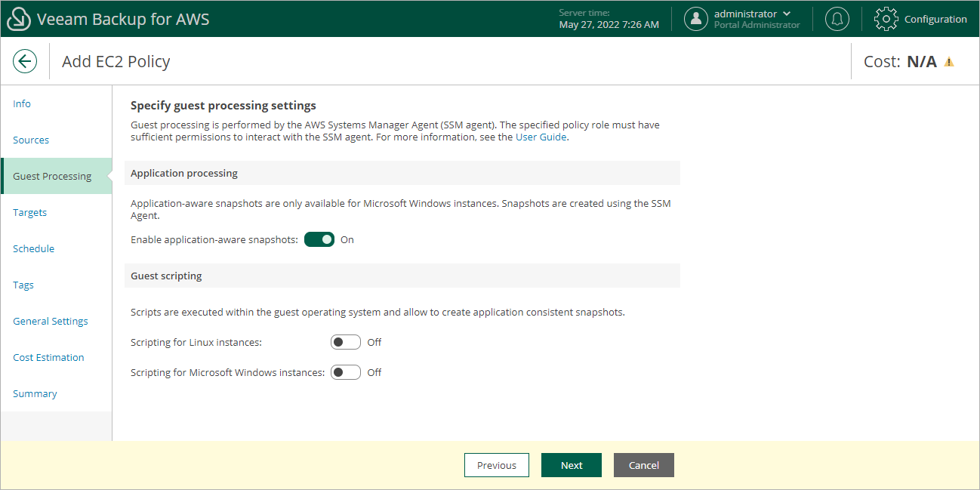This screenshot has width=980, height=490.
Task: Click the administrator user avatar icon
Action: click(695, 20)
